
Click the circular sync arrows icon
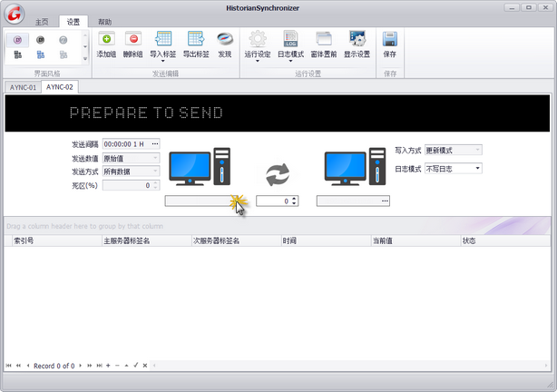pos(278,174)
